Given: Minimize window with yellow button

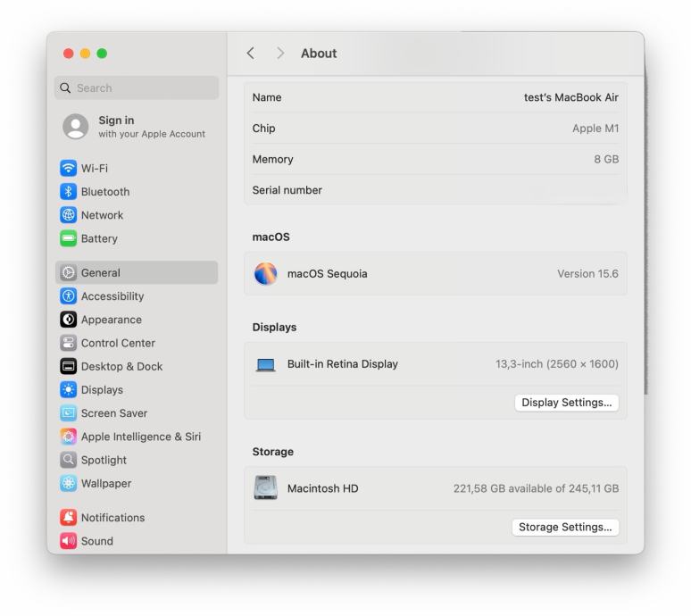Looking at the screenshot, I should coord(85,54).
